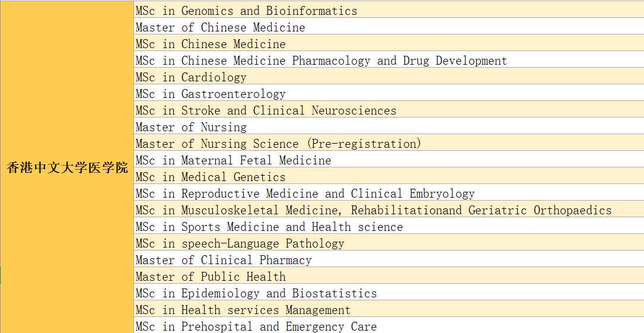Viewport: 644px width, 333px height.
Task: Select MSc in Maternal Fetal Medicine cell
Action: 233,160
